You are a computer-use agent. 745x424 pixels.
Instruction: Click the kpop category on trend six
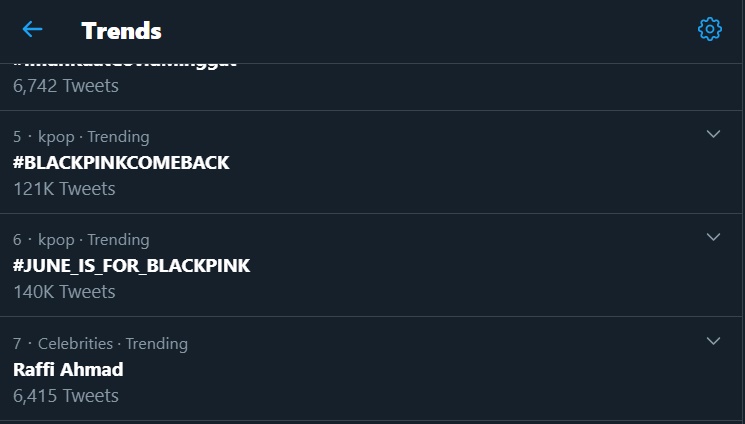click(56, 240)
